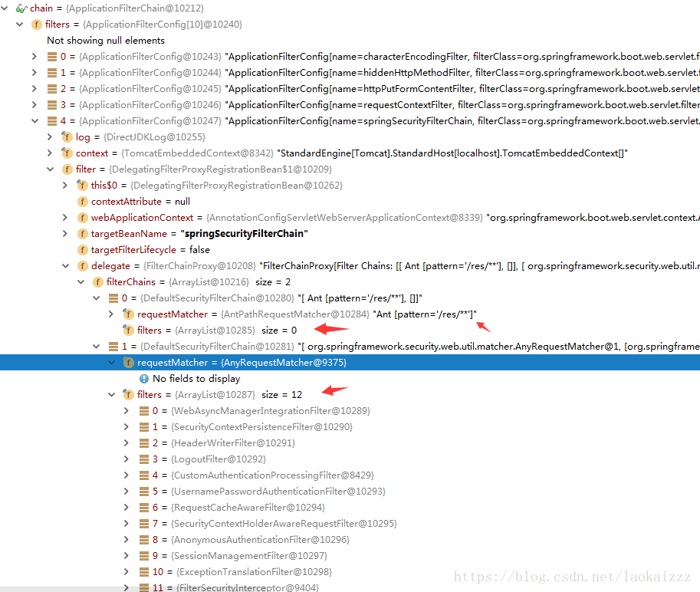Click array element icon for index 0 characterEncodingFilter
700x592 pixels.
tap(52, 56)
